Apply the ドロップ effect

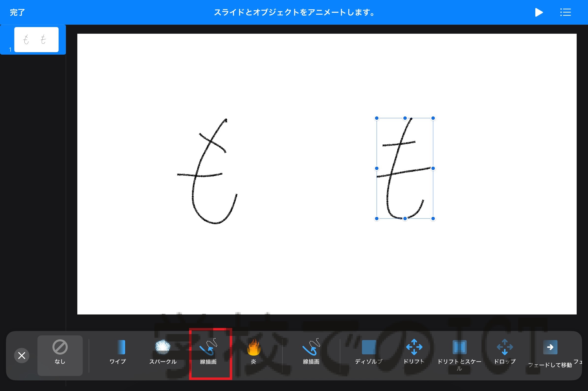[x=505, y=352]
